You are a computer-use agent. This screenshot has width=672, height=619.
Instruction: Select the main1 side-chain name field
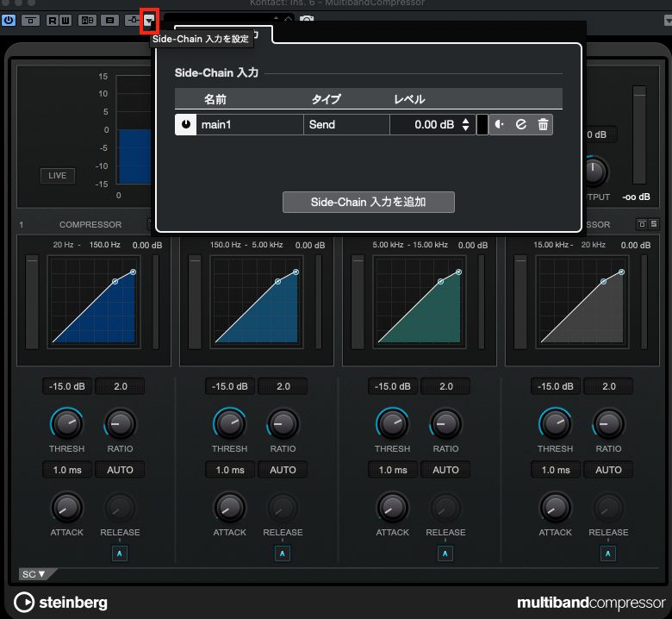click(x=250, y=124)
